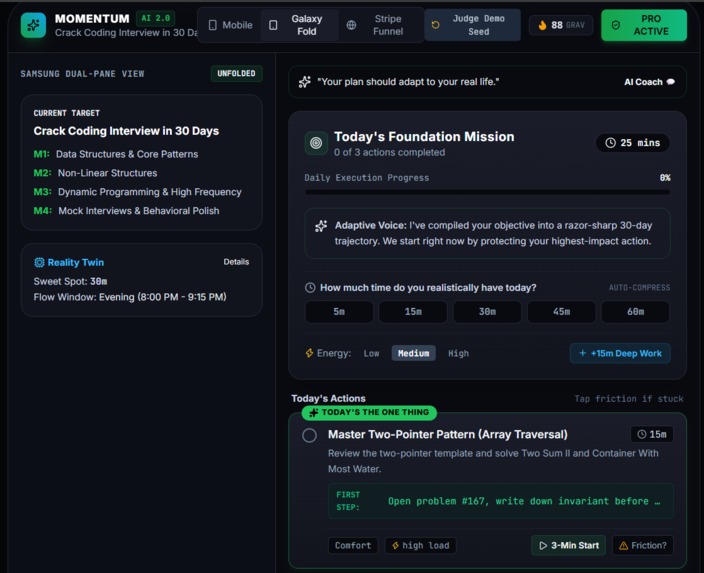The image size is (704, 573).
Task: Click the high load tag
Action: pyautogui.click(x=420, y=546)
